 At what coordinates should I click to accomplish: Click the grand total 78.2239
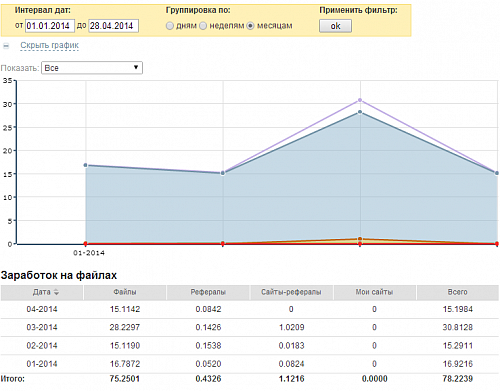(x=458, y=379)
